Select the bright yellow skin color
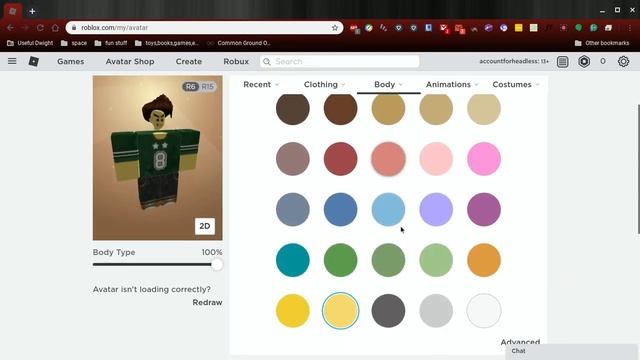 [x=293, y=311]
